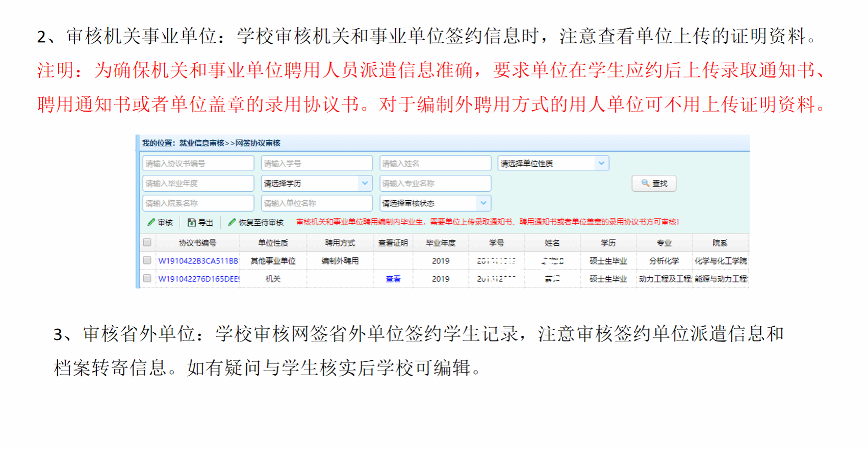Click the 单位性质 column header
This screenshot has width=868, height=449.
click(273, 243)
